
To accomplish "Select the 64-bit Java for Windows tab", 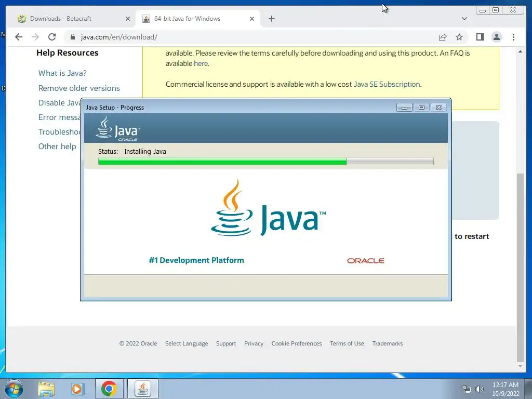I will (198, 19).
